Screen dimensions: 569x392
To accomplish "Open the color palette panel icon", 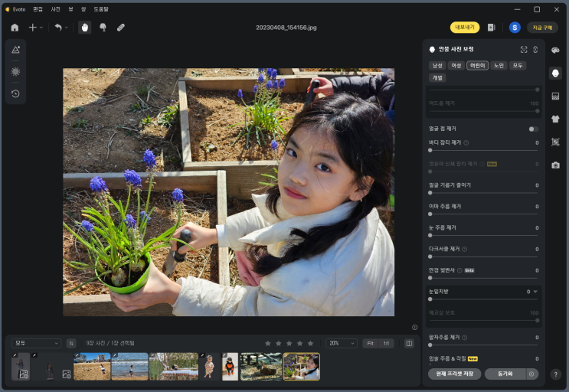I will pyautogui.click(x=555, y=51).
